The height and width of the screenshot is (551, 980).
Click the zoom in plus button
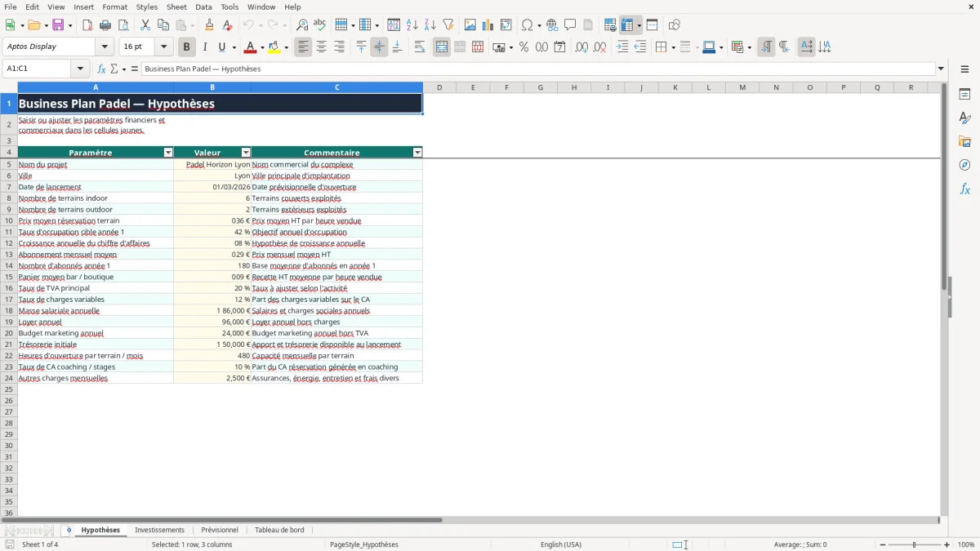947,544
